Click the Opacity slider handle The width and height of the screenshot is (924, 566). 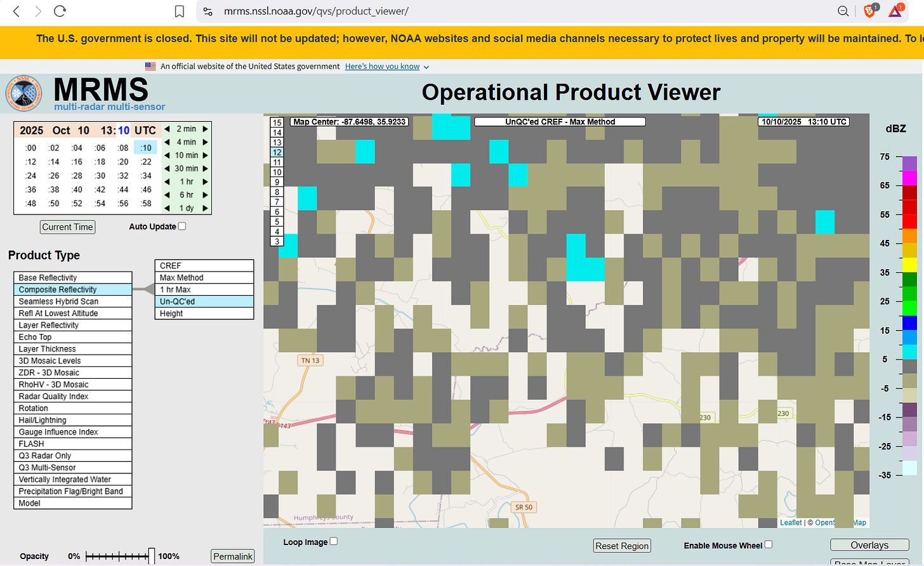coord(152,556)
